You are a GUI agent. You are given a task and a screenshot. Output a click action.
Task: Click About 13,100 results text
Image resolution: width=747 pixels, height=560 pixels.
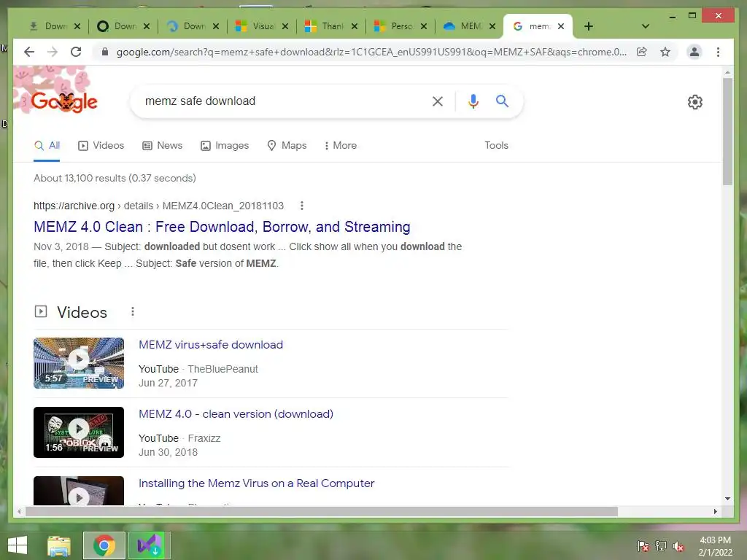coord(115,178)
